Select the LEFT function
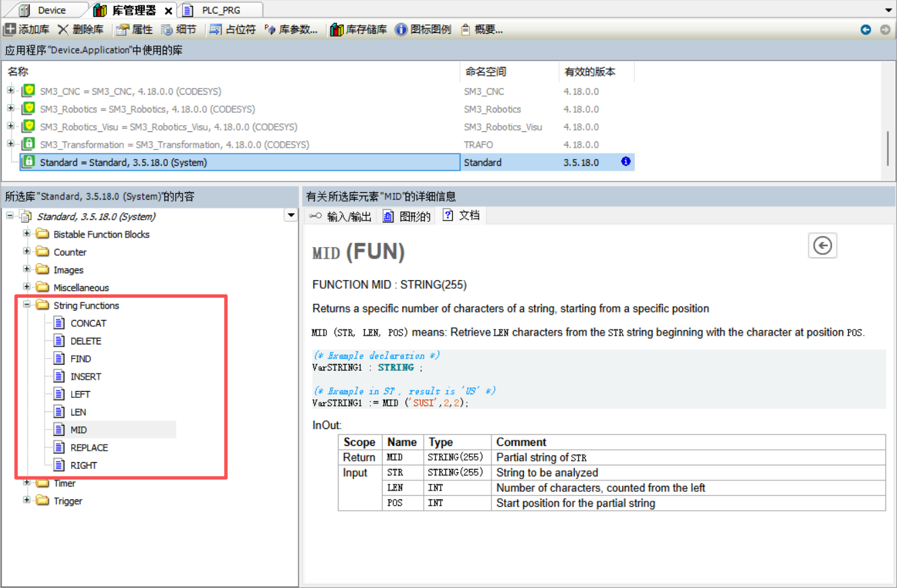897x588 pixels. [81, 394]
